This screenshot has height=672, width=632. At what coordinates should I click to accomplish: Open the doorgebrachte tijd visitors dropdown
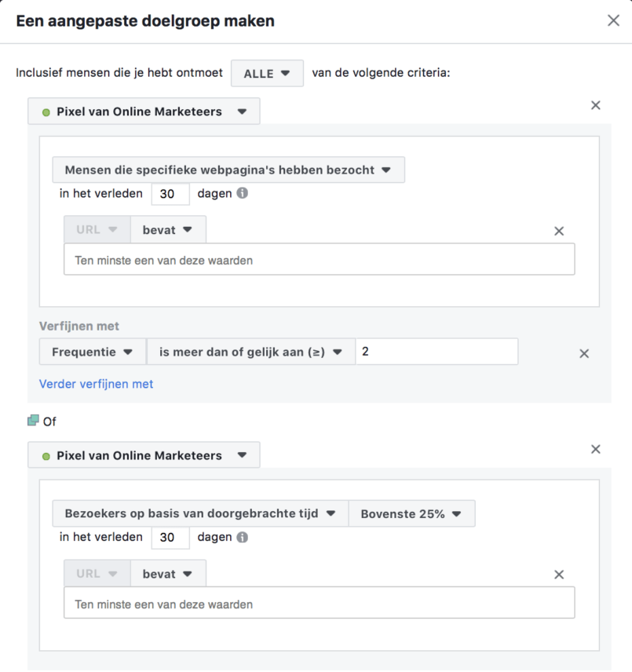tap(200, 513)
